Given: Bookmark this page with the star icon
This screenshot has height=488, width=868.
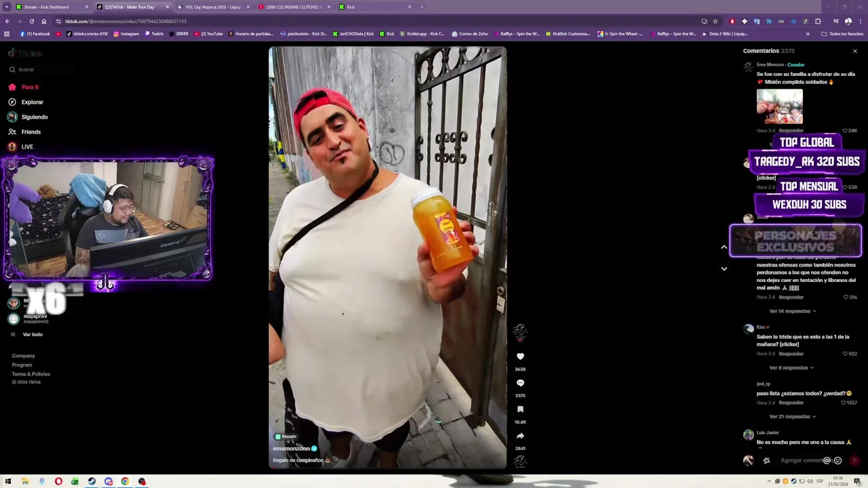Looking at the screenshot, I should (x=715, y=21).
